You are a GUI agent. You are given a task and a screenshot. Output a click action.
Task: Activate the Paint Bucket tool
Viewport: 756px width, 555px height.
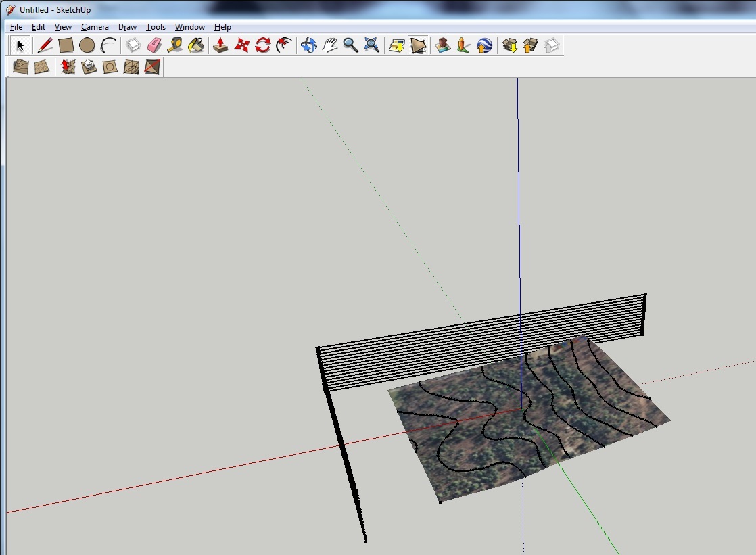click(x=196, y=45)
